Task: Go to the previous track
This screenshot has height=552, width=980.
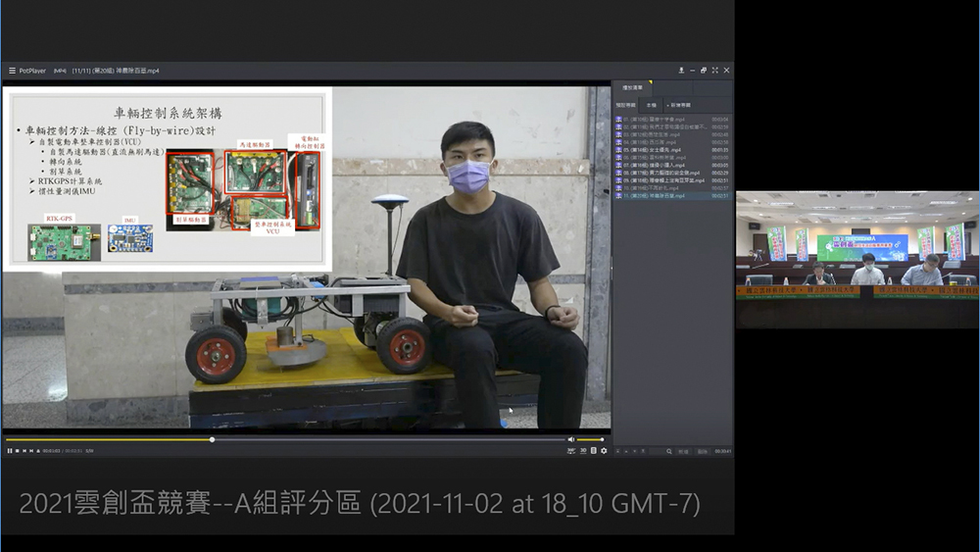Action: click(x=24, y=450)
